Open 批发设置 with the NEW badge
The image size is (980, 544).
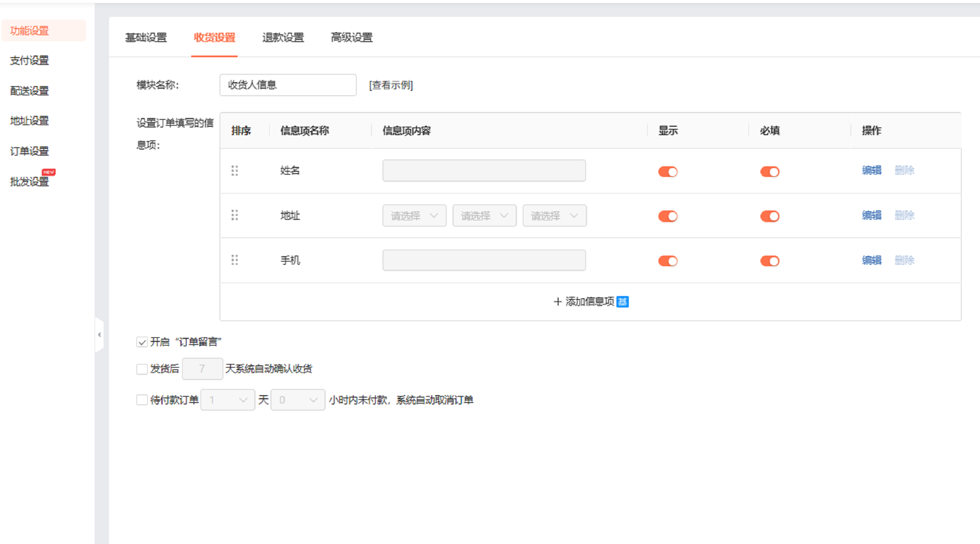tap(30, 182)
